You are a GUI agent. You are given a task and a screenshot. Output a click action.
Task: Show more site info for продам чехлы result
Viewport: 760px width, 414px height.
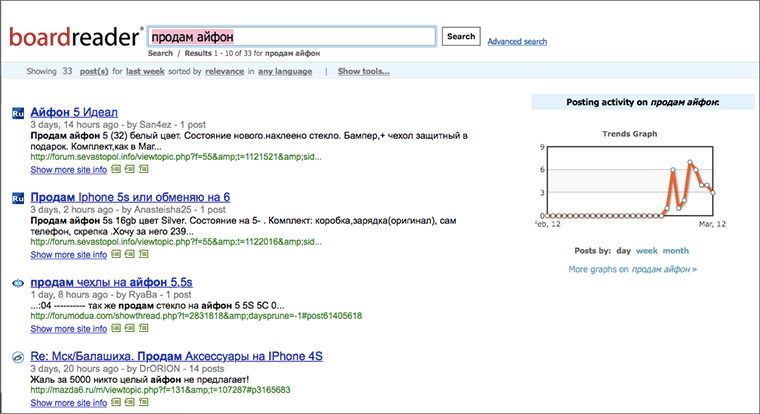coord(68,329)
